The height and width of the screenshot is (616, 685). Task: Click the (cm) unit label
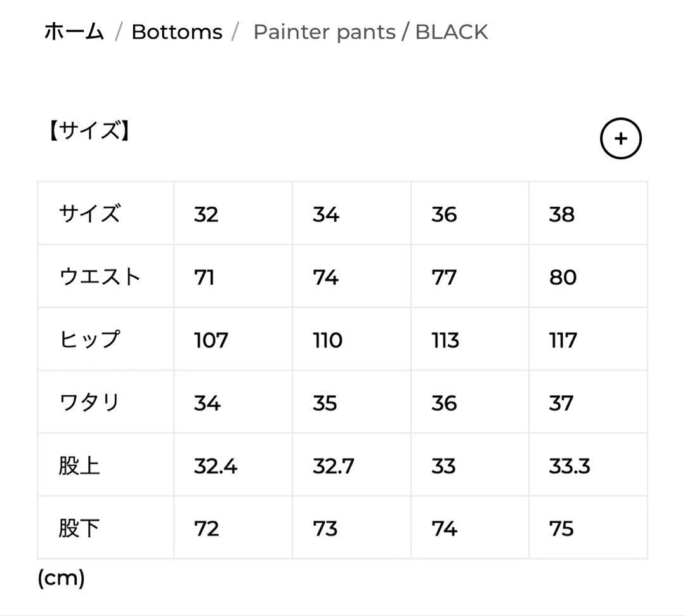point(61,578)
